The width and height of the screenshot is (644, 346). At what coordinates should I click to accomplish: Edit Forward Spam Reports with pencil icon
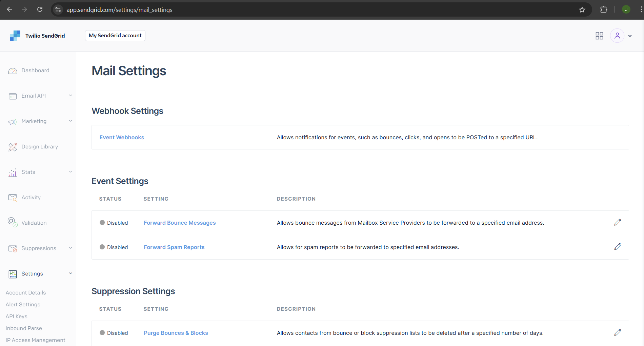click(618, 247)
